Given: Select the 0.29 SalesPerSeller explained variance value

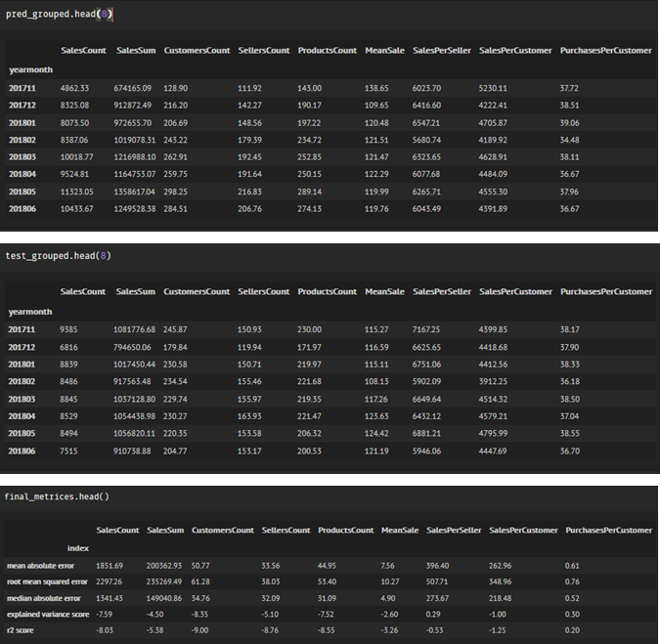Looking at the screenshot, I should point(433,614).
